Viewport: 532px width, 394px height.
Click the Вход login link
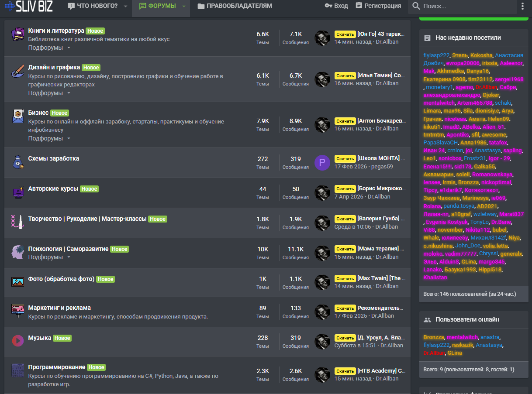pyautogui.click(x=336, y=6)
